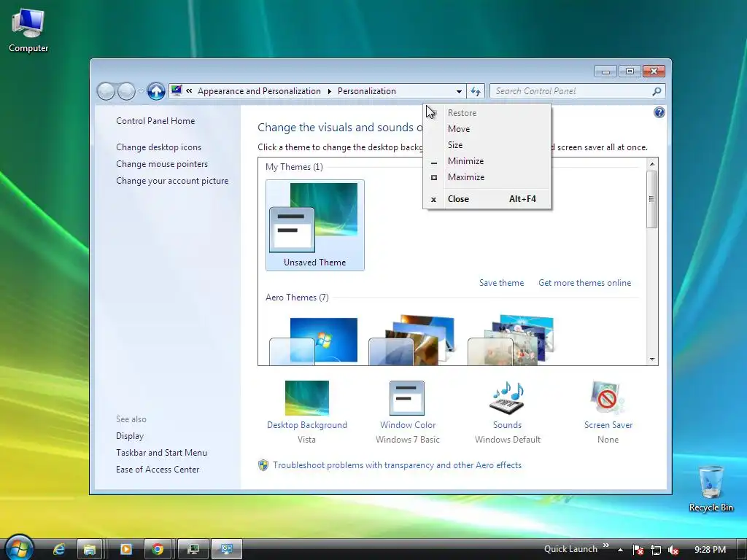Expand Quick Launch toolbar chevron
Screen dimensions: 747x560
(606, 545)
